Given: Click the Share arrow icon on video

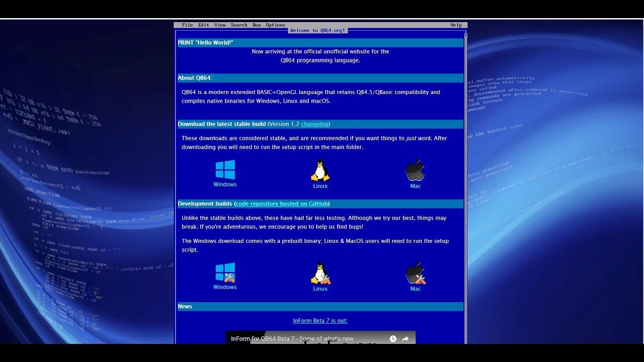Looking at the screenshot, I should pyautogui.click(x=406, y=339).
